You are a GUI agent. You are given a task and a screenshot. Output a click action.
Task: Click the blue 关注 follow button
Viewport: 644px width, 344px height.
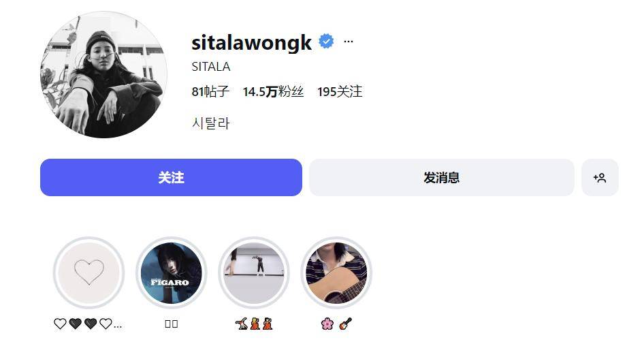tap(171, 178)
